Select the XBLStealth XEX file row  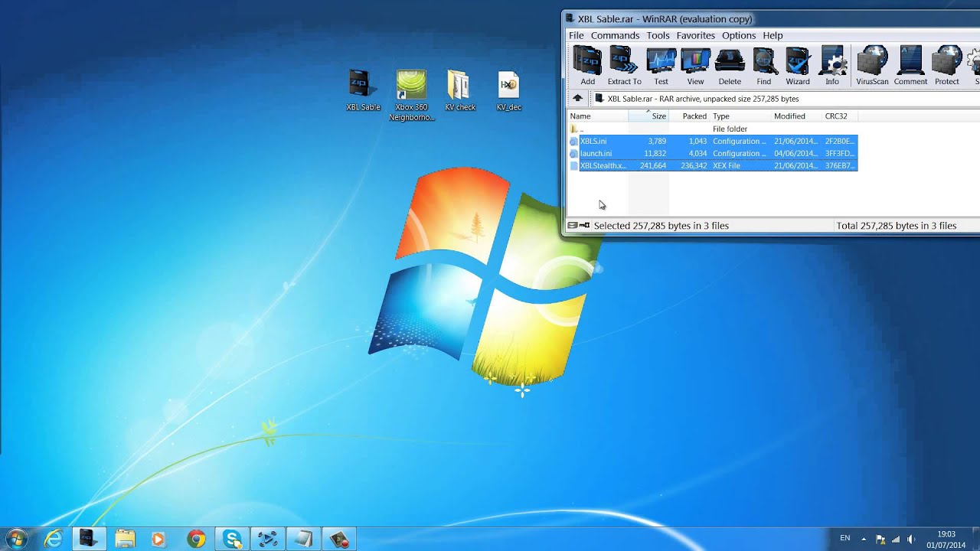click(x=714, y=165)
